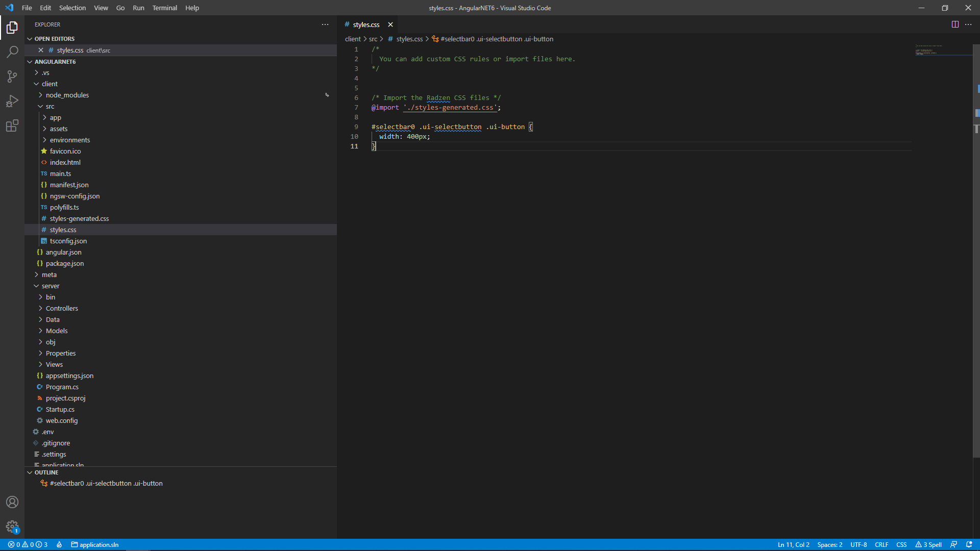The height and width of the screenshot is (551, 980).
Task: Open editor More Actions ellipsis
Action: pyautogui.click(x=968, y=24)
